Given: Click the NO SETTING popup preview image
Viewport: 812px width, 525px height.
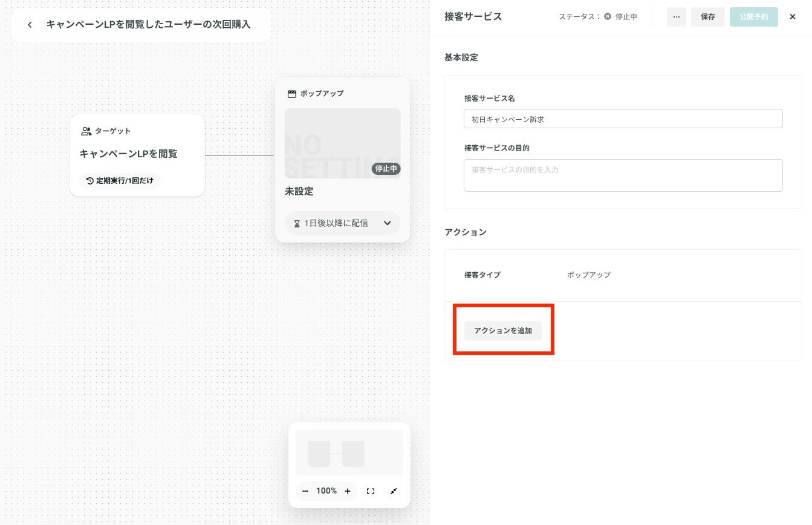Looking at the screenshot, I should (343, 143).
